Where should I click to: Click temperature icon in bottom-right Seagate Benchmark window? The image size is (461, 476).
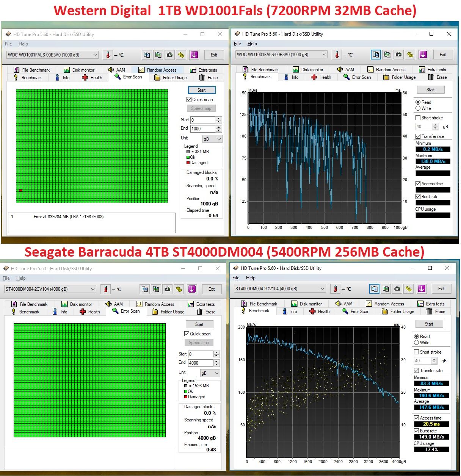point(336,289)
